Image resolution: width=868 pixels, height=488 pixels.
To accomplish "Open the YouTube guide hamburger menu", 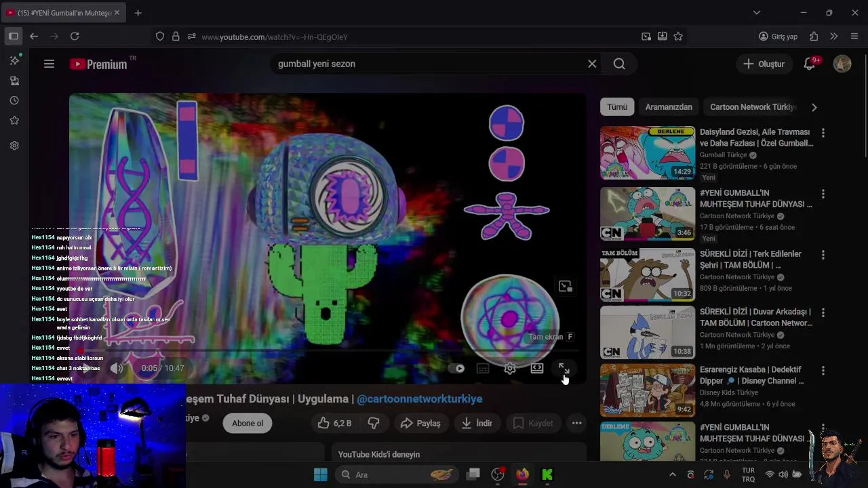I will pos(49,64).
